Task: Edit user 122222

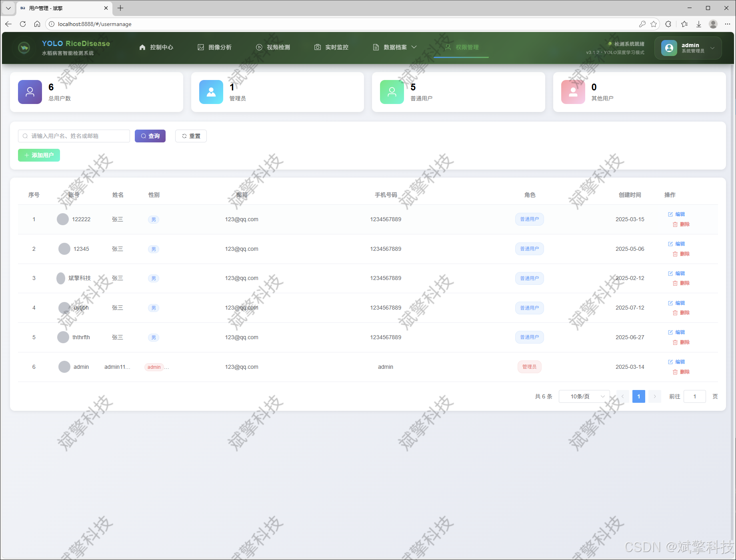Action: coord(676,214)
